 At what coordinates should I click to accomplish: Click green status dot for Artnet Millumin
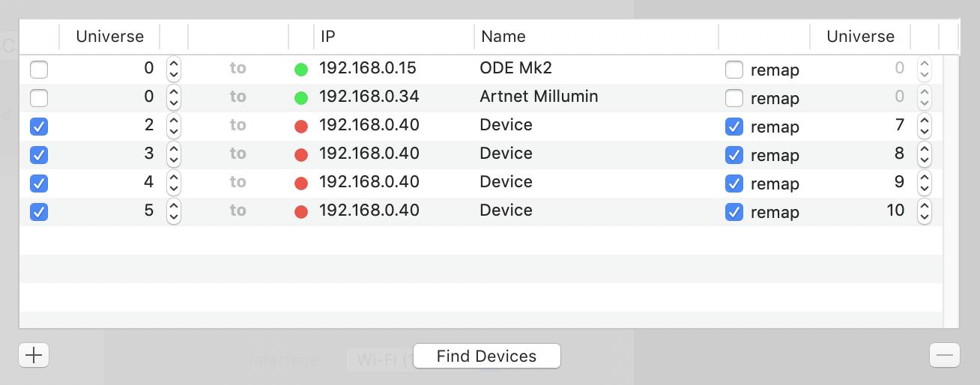[301, 98]
